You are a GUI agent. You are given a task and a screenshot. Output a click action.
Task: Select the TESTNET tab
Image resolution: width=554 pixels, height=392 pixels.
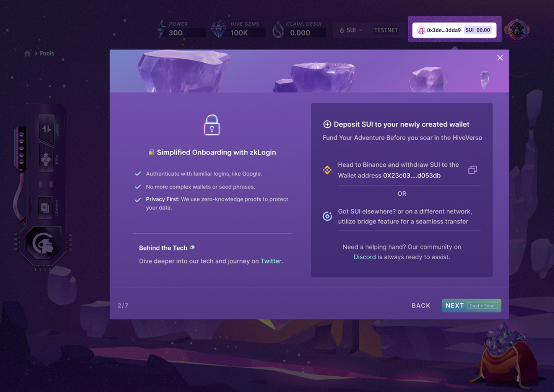[x=386, y=30]
